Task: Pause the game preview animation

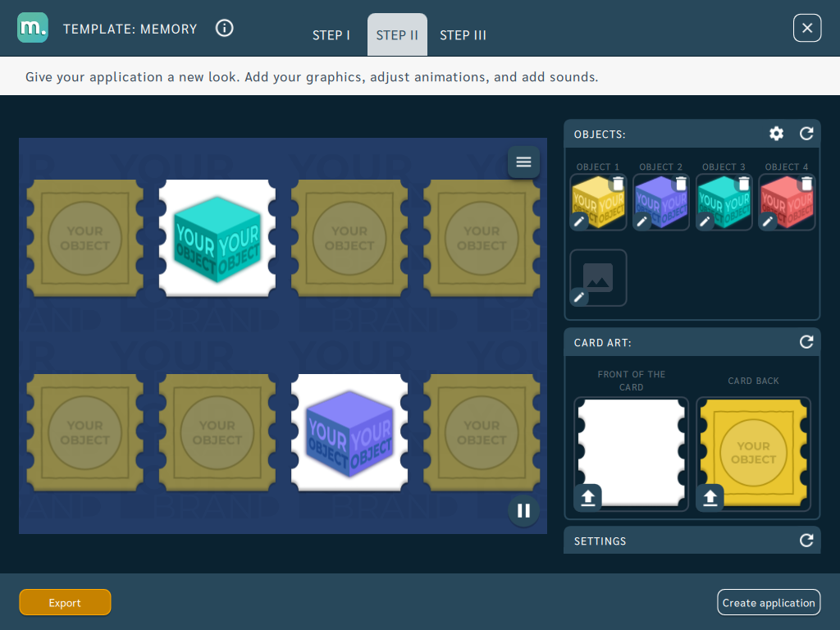Action: (x=523, y=510)
